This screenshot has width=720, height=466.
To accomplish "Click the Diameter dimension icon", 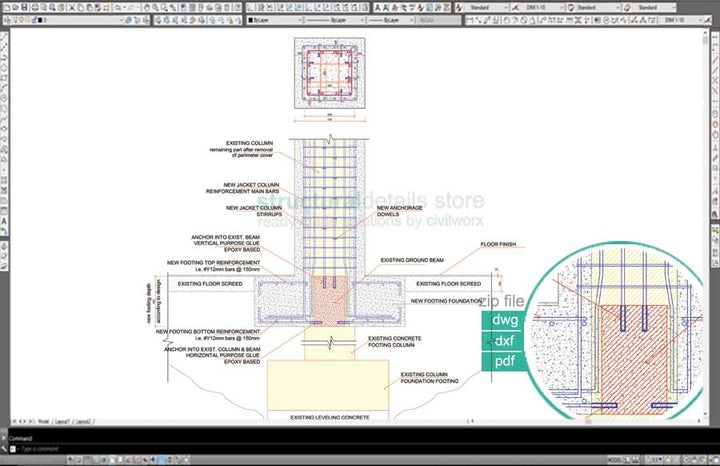I will click(524, 20).
